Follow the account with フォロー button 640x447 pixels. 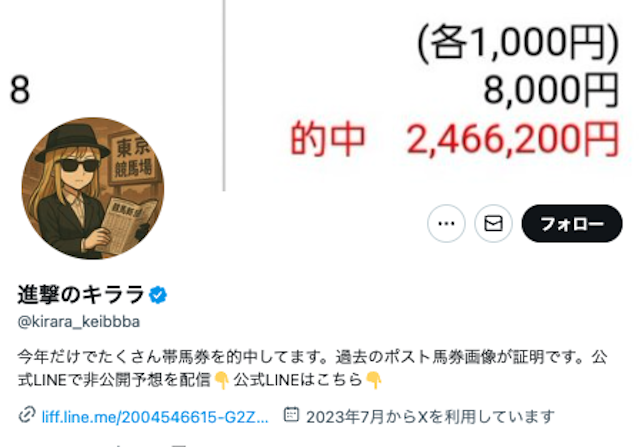[572, 223]
